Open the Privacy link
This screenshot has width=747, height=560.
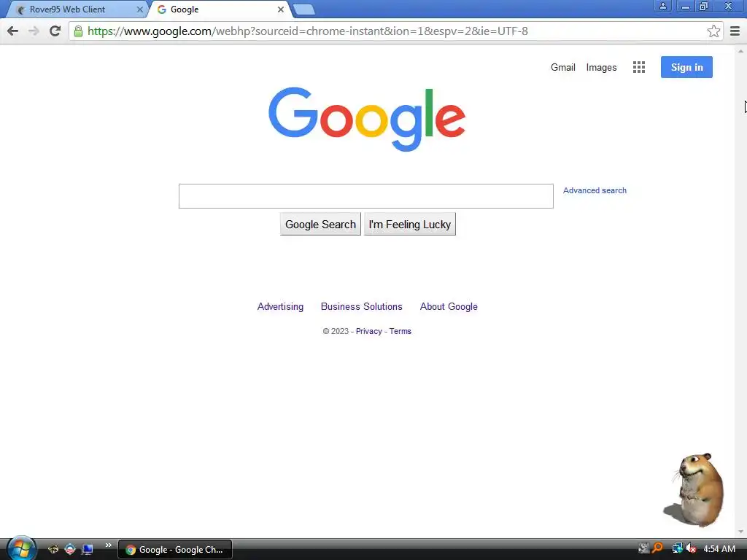368,332
